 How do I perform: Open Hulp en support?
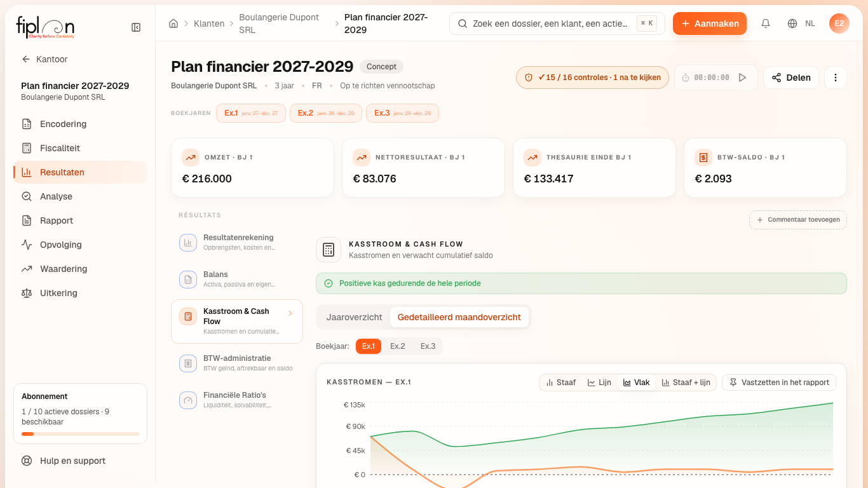80,461
